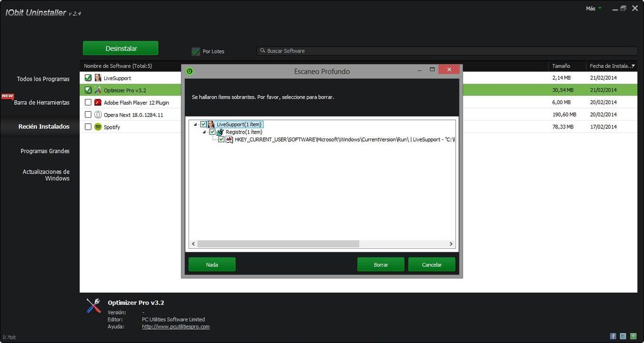The width and height of the screenshot is (644, 343).
Task: Click the Nada button
Action: 212,265
